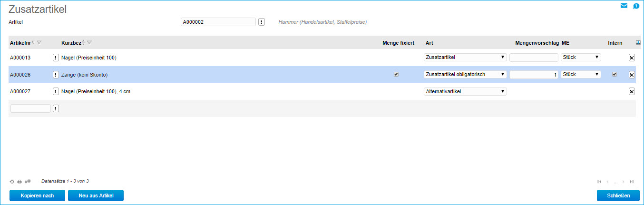
Task: Toggle the Intern checkbox for A000026
Action: 615,74
